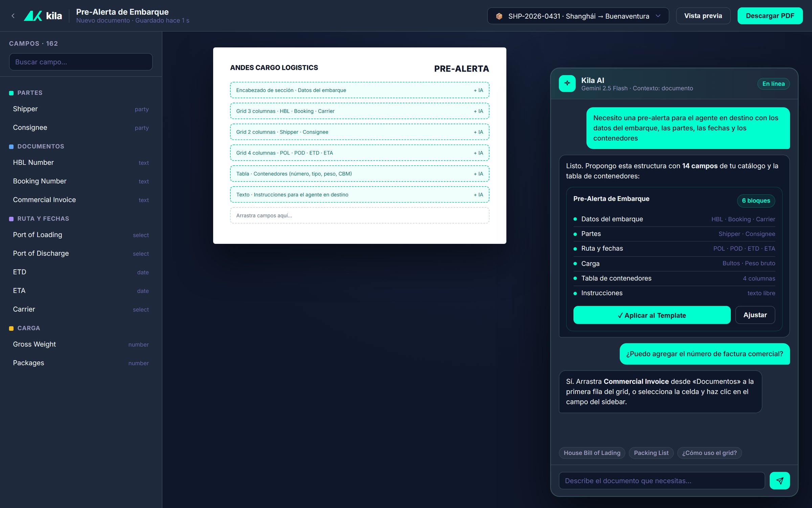Click the blue DOCUMENTOS category marker
The image size is (812, 508).
[x=11, y=147]
